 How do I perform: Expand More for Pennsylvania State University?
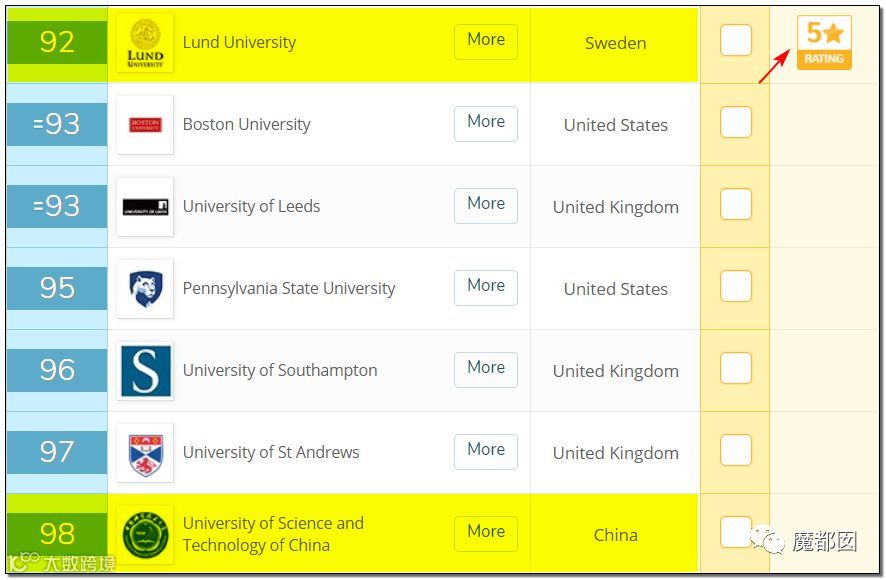(x=486, y=287)
